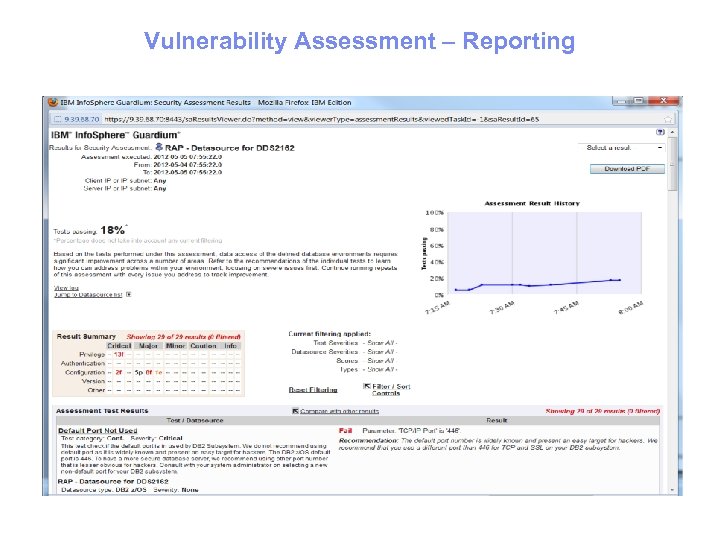Click the 'Showing 29 of 29 results' text in Result Summary

[x=183, y=337]
